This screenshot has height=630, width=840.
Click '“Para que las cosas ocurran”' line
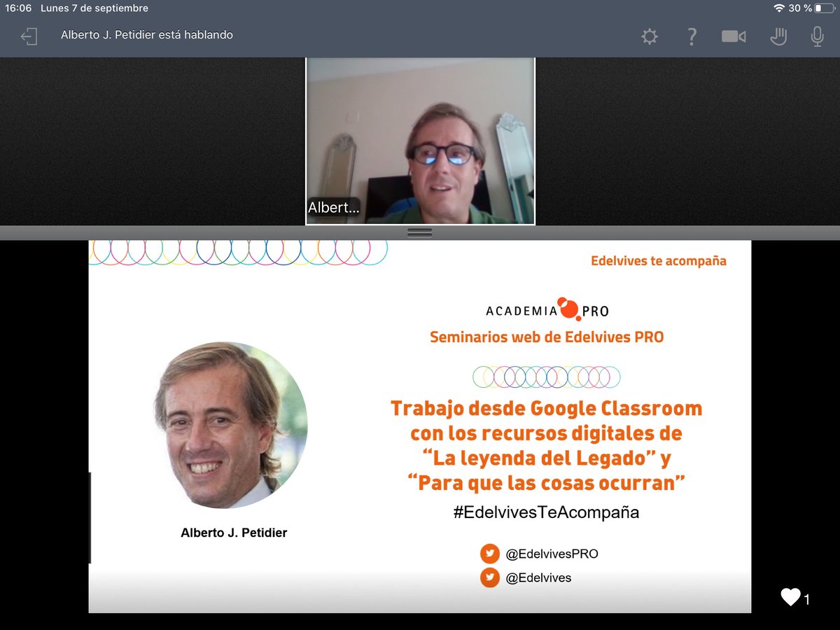547,483
